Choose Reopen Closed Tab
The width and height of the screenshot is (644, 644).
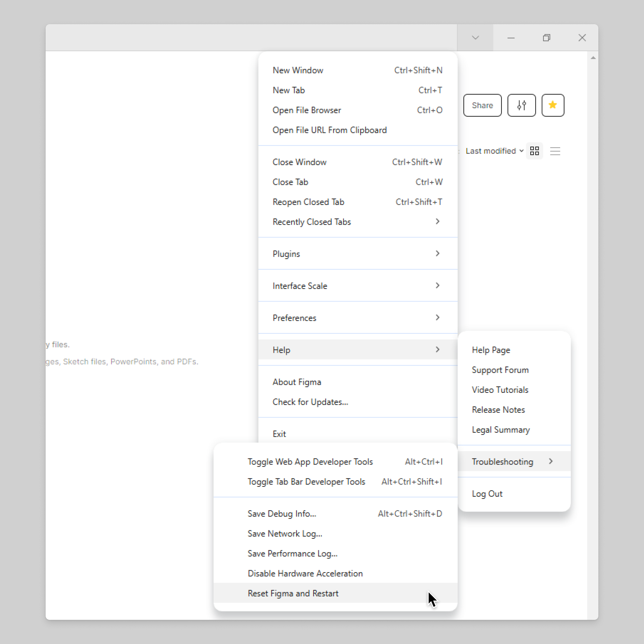point(358,202)
